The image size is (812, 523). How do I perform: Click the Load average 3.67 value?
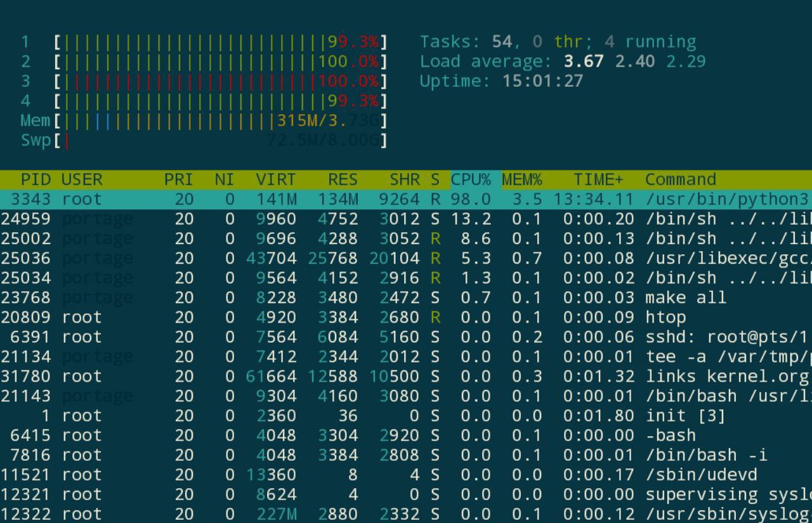[x=584, y=61]
